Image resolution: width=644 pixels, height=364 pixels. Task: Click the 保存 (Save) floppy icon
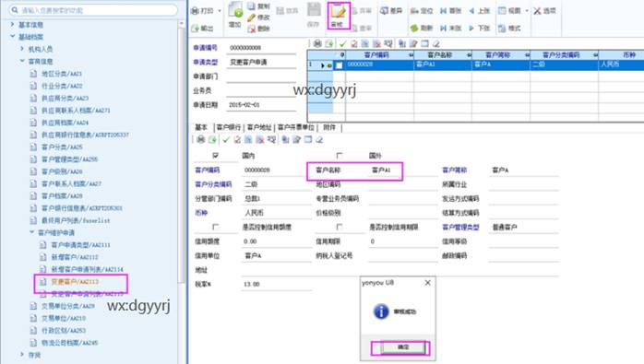314,10
